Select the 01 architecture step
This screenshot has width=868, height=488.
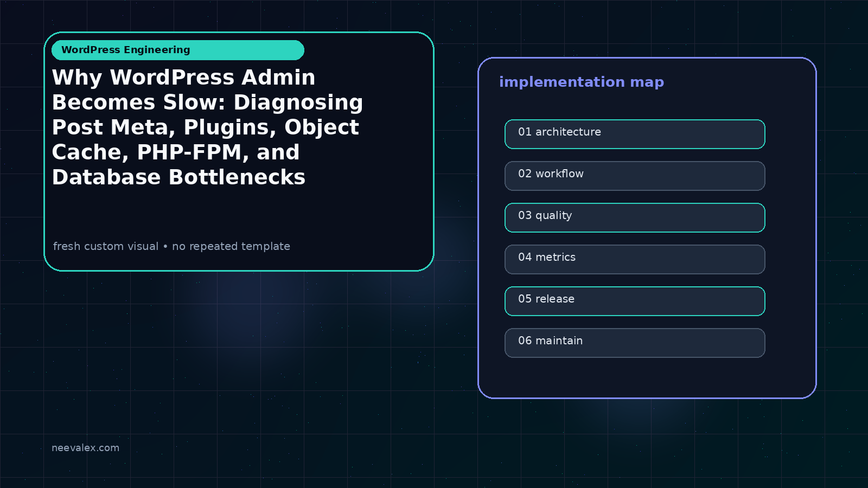[x=635, y=134]
